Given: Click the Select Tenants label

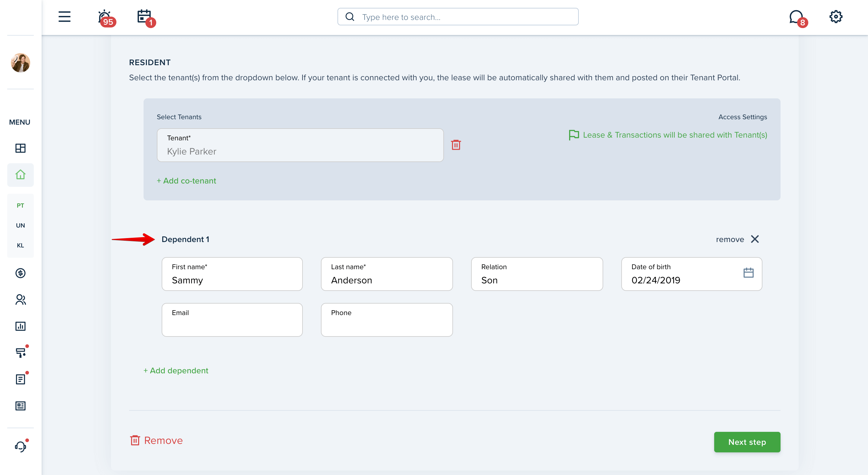Looking at the screenshot, I should tap(179, 117).
